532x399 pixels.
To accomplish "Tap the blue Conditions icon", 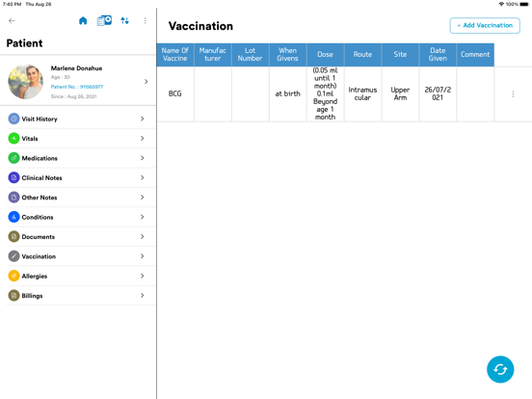I will 13,217.
